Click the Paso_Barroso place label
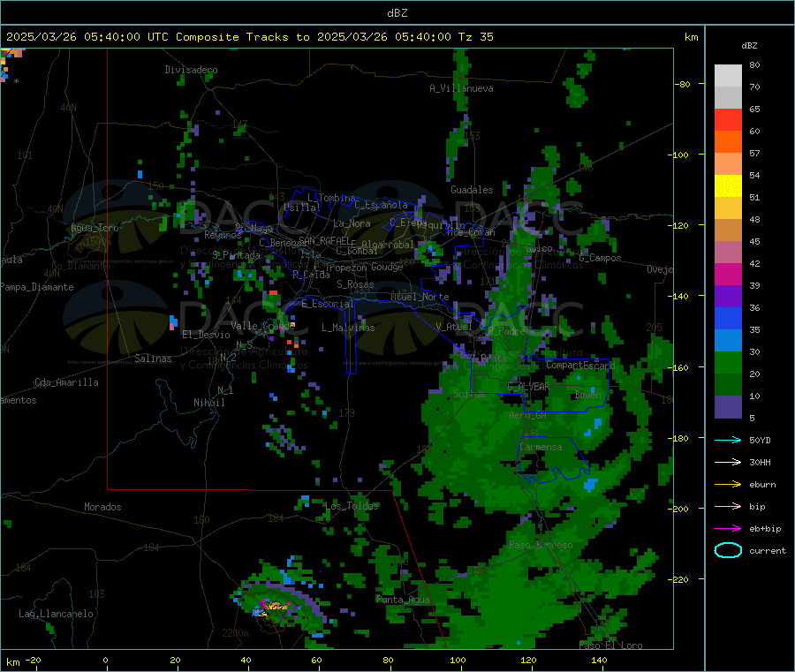Image resolution: width=795 pixels, height=672 pixels. pyautogui.click(x=541, y=545)
